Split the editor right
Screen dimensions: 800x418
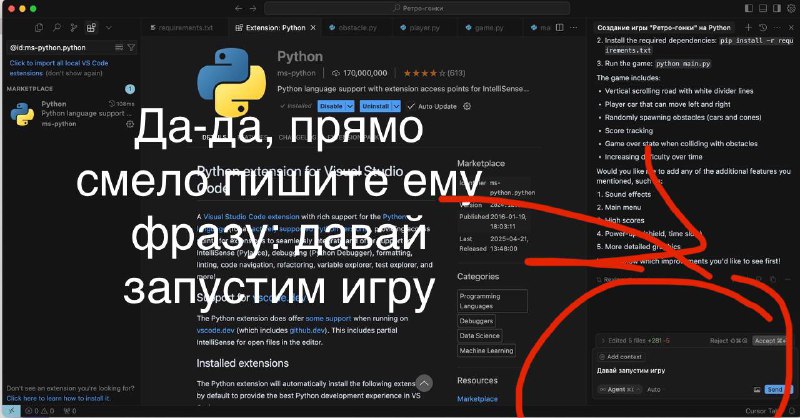click(x=560, y=28)
